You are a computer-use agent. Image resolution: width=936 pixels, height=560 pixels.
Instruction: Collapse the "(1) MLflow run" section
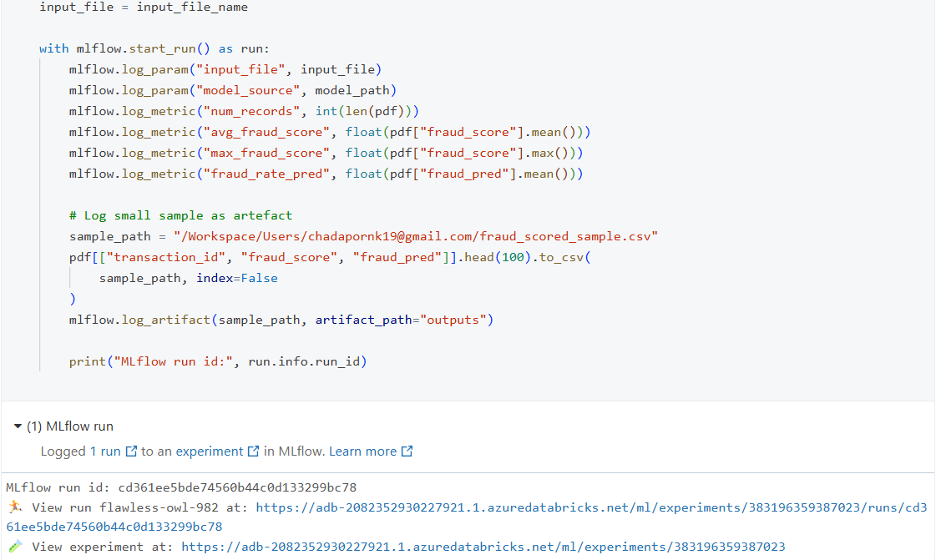18,426
